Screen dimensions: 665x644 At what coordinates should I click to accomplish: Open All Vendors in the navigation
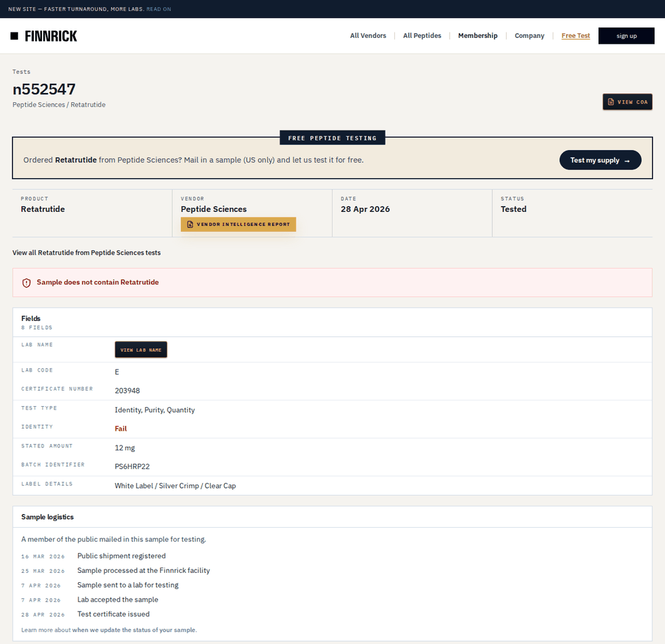(368, 36)
